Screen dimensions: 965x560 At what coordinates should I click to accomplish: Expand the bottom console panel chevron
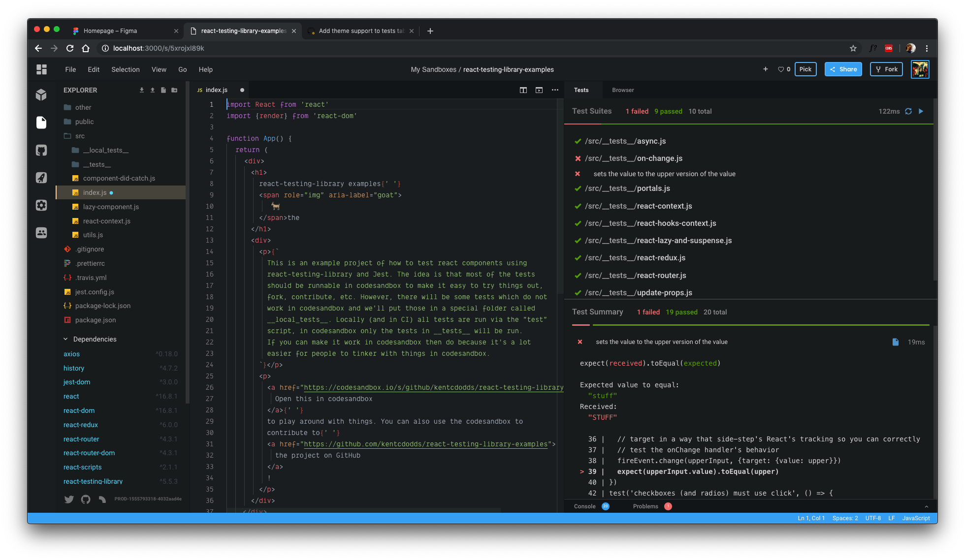point(926,506)
